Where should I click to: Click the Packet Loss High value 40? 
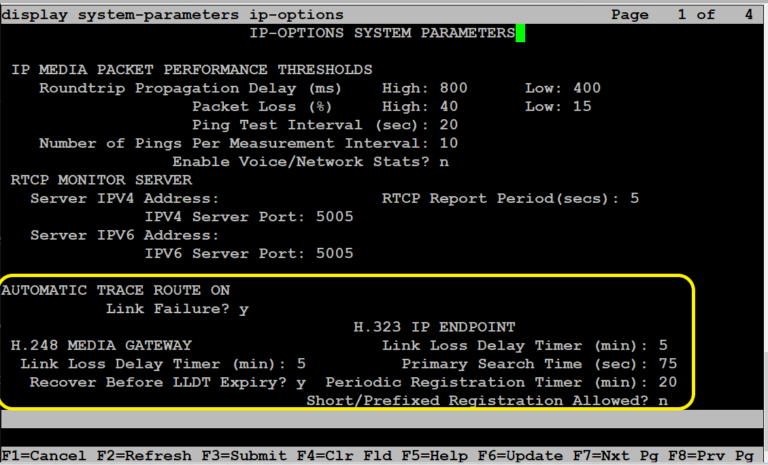[x=449, y=106]
